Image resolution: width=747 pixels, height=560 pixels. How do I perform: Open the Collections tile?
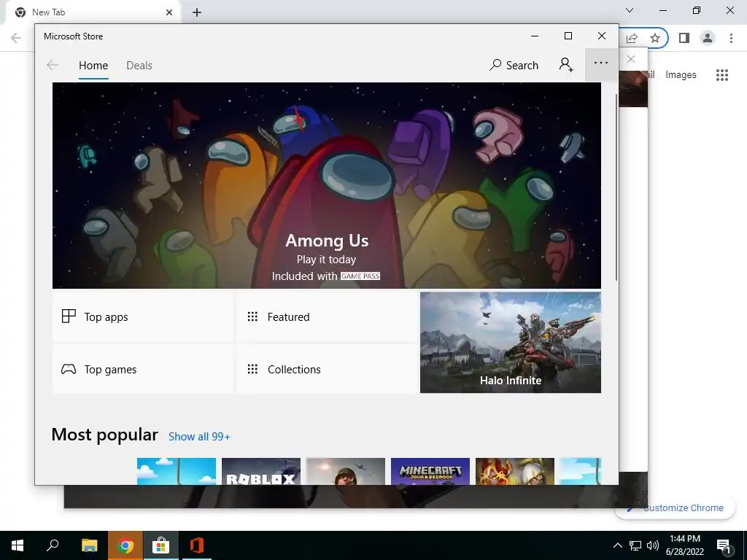tap(327, 369)
